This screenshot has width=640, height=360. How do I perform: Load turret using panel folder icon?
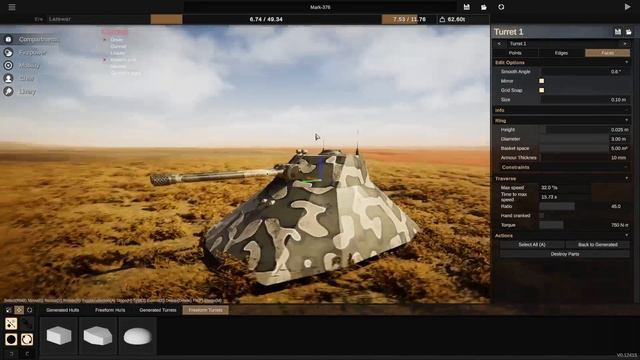pyautogui.click(x=629, y=32)
